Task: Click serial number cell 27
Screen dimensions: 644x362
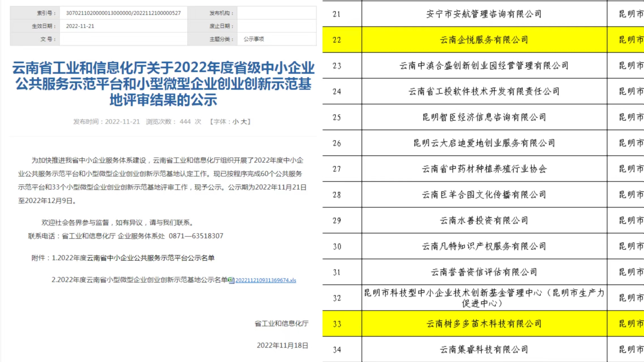Action: point(342,169)
